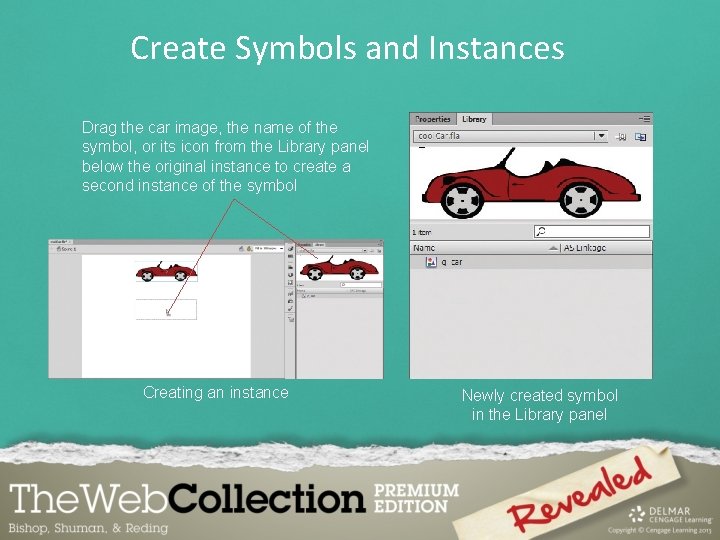Select the g_car symbol icon in Library
720x540 pixels.
(x=431, y=262)
